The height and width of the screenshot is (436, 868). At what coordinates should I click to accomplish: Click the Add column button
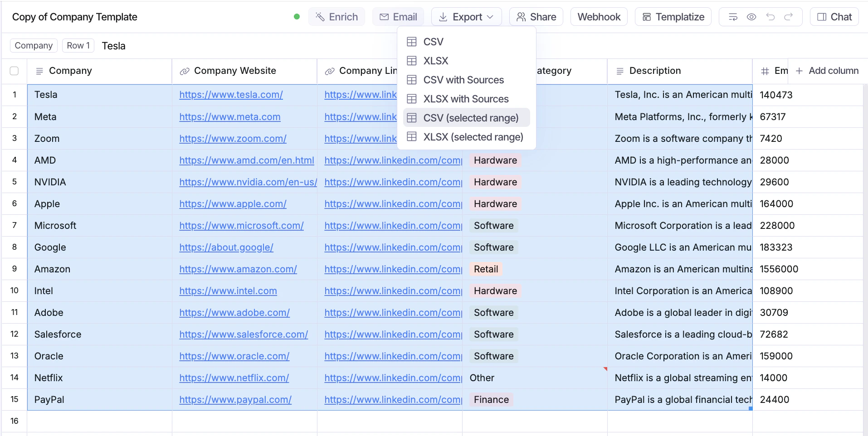[x=827, y=71]
